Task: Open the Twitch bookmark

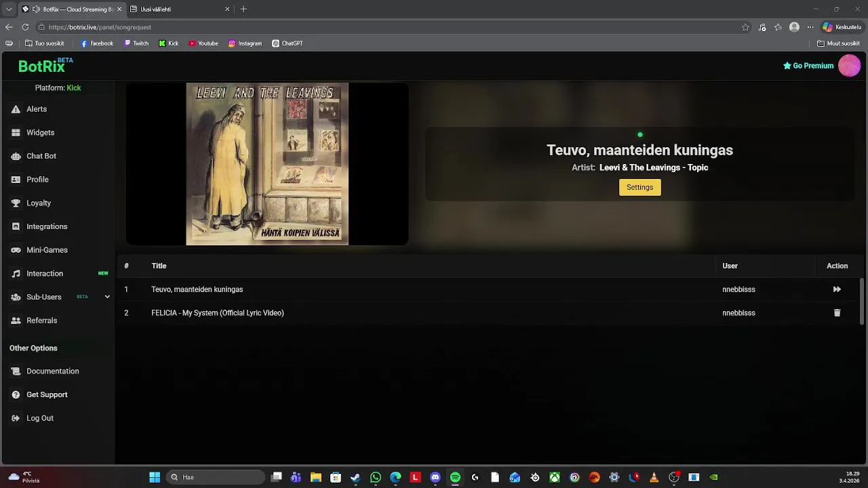Action: tap(136, 43)
